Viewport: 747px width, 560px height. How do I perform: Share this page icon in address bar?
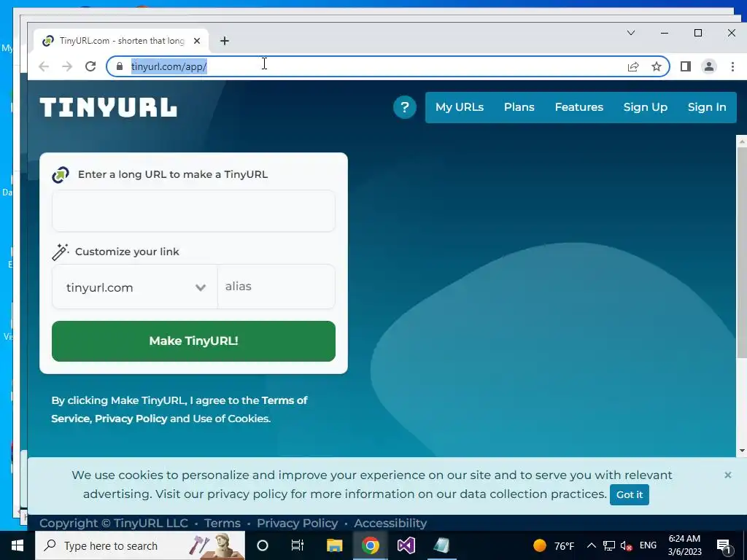[x=633, y=66]
